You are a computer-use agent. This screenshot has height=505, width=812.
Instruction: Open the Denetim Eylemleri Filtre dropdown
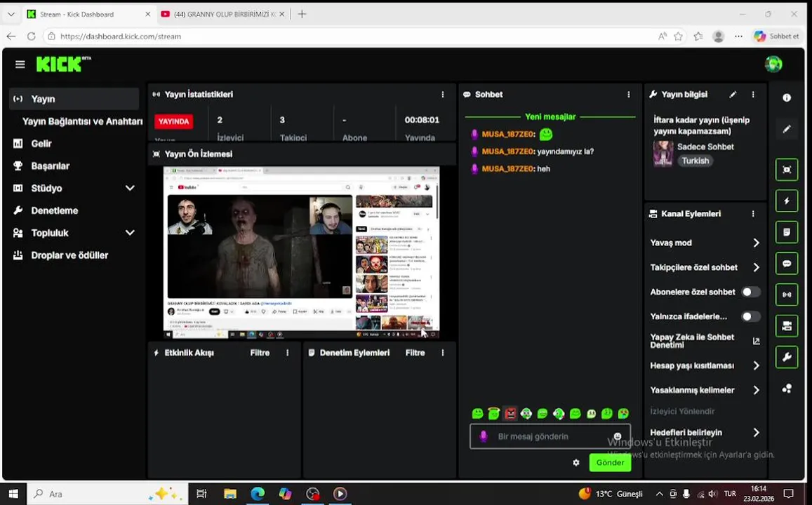pos(415,352)
